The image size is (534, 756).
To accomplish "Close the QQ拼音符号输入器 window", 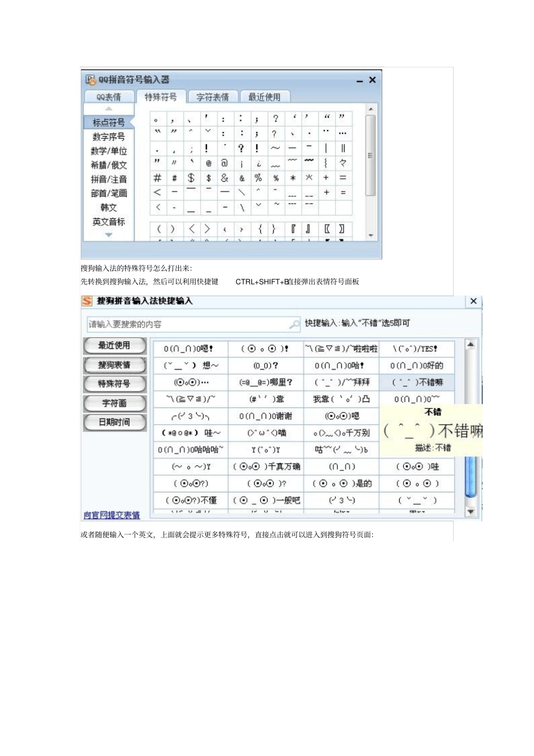I will click(x=372, y=80).
